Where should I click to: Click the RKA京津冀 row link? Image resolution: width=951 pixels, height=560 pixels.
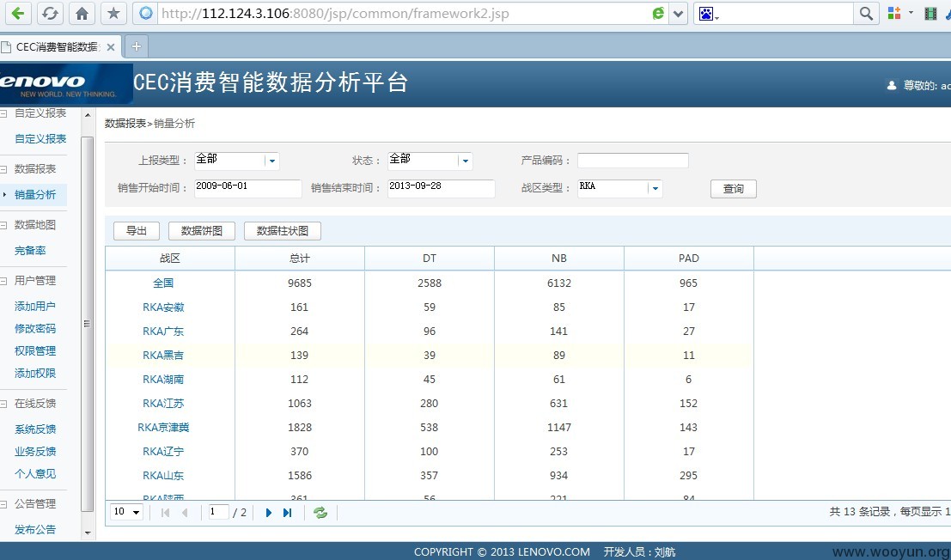point(163,427)
